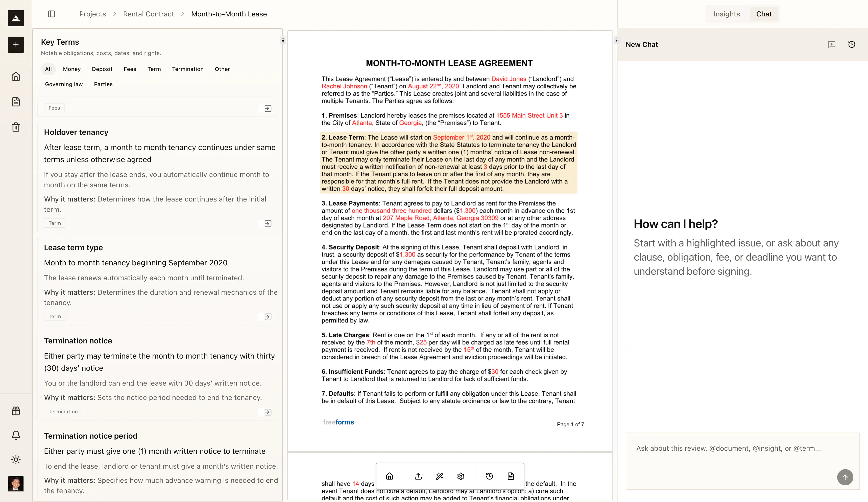Filter key terms by Money
Image resolution: width=868 pixels, height=502 pixels.
tap(72, 69)
